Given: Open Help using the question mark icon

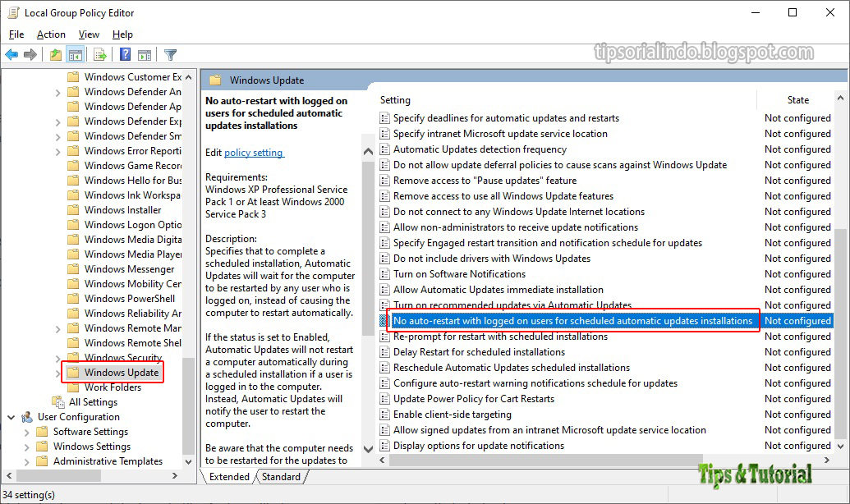Looking at the screenshot, I should [124, 54].
